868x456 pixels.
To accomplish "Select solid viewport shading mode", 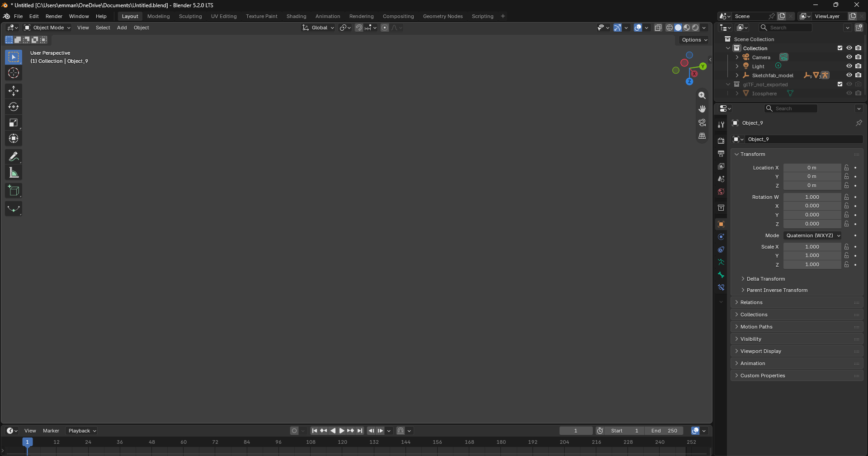I will 678,28.
